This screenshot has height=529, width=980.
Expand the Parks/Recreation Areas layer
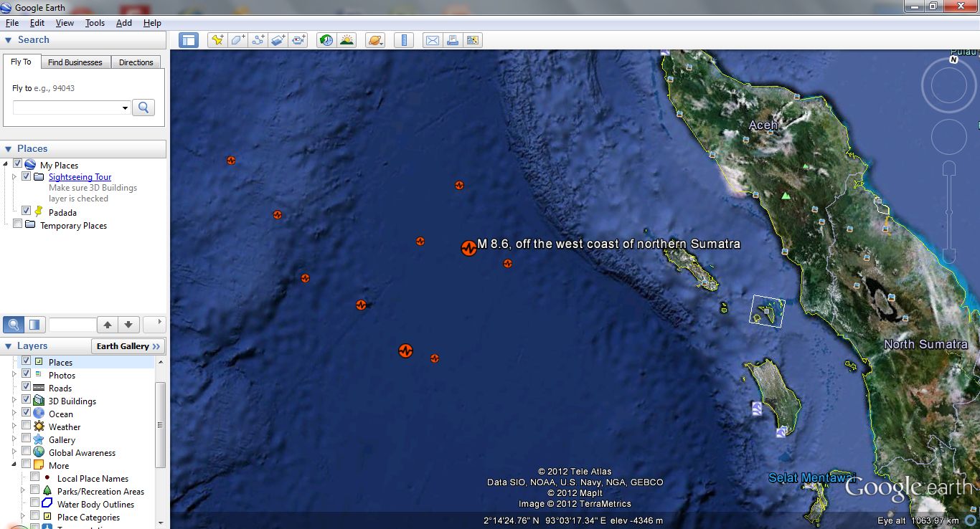[x=24, y=491]
